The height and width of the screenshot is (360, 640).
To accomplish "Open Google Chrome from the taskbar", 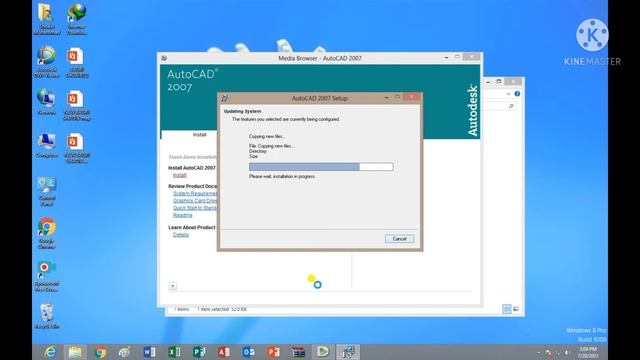I will pos(100,352).
